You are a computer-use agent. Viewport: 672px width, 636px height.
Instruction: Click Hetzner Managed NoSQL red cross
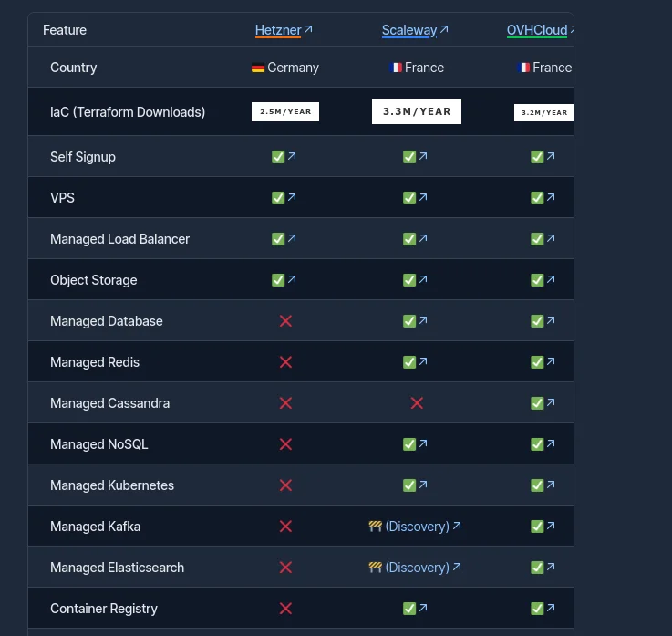coord(286,444)
